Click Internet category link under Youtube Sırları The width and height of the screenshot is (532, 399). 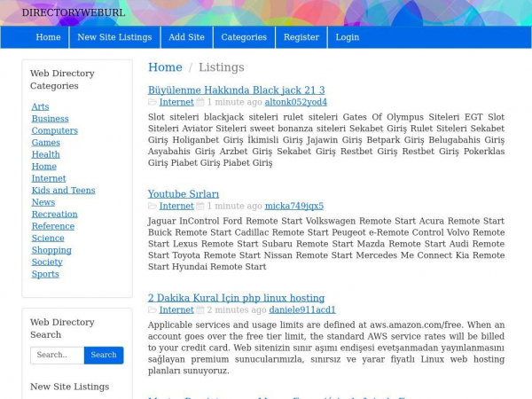(x=176, y=206)
